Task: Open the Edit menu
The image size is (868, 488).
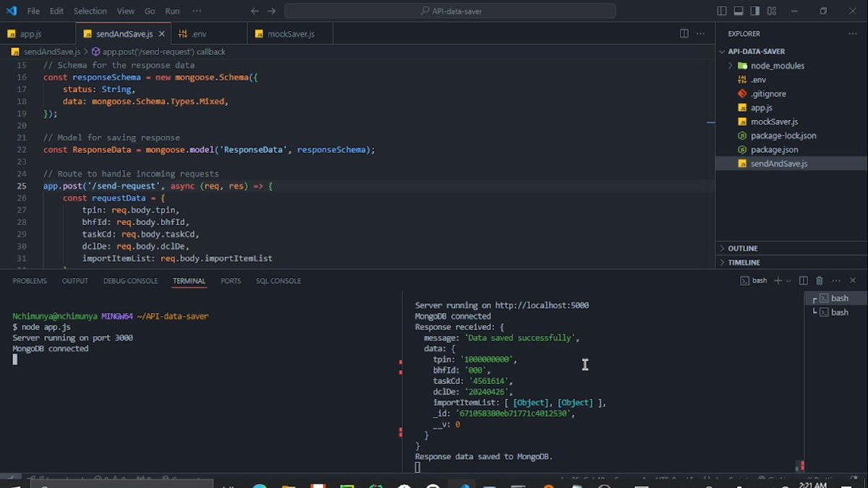Action: pos(57,12)
